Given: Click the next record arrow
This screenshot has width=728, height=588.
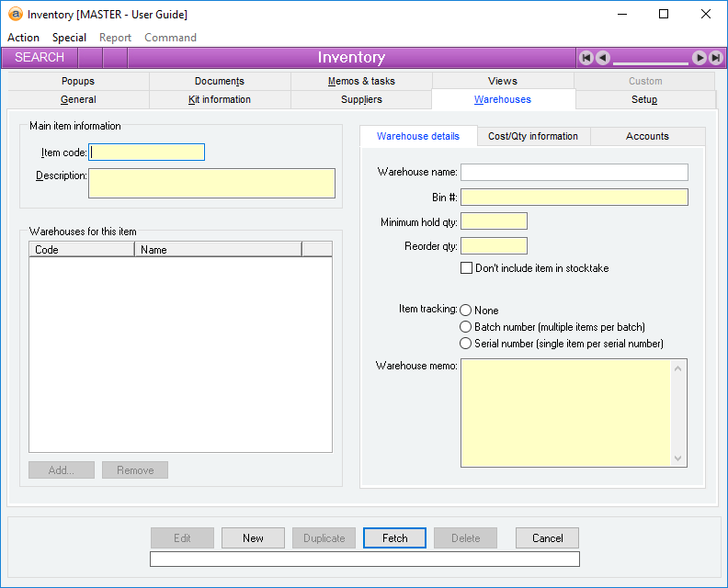Looking at the screenshot, I should click(x=700, y=58).
